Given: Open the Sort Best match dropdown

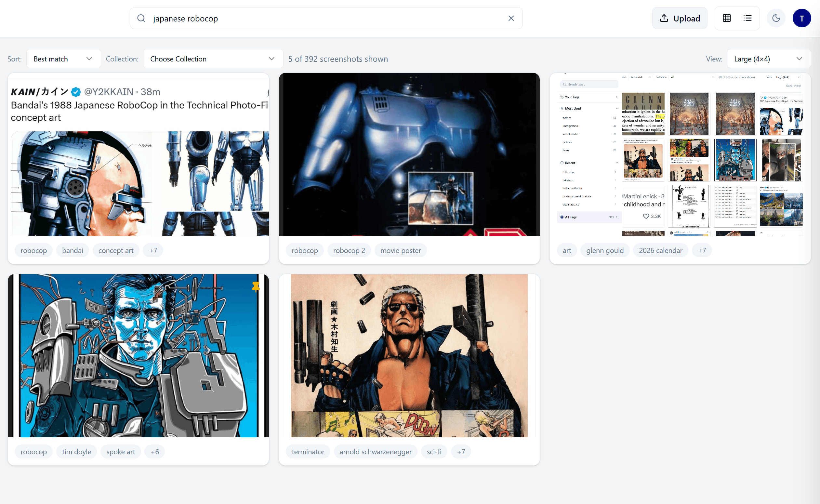Looking at the screenshot, I should click(63, 59).
